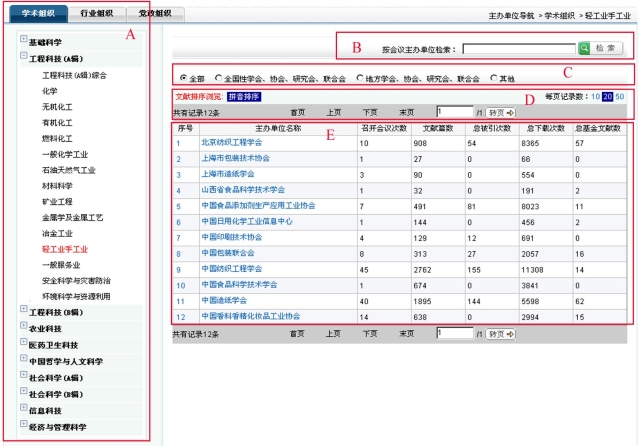
Task: Set records per page to 50
Action: click(x=620, y=97)
